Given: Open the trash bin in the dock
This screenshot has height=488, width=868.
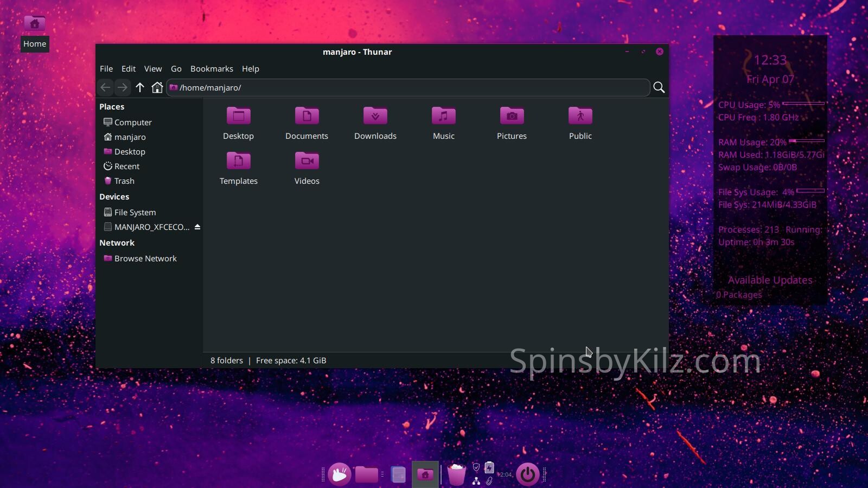Looking at the screenshot, I should coord(456,474).
